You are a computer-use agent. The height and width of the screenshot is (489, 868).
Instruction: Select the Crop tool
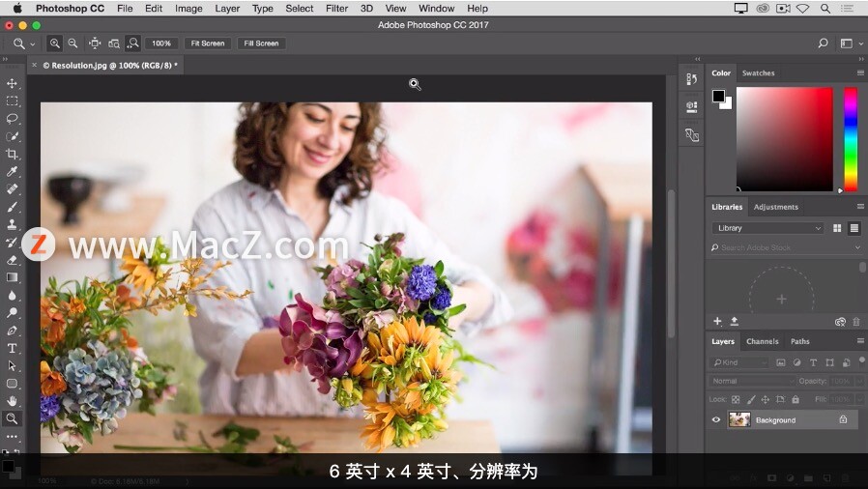[12, 155]
